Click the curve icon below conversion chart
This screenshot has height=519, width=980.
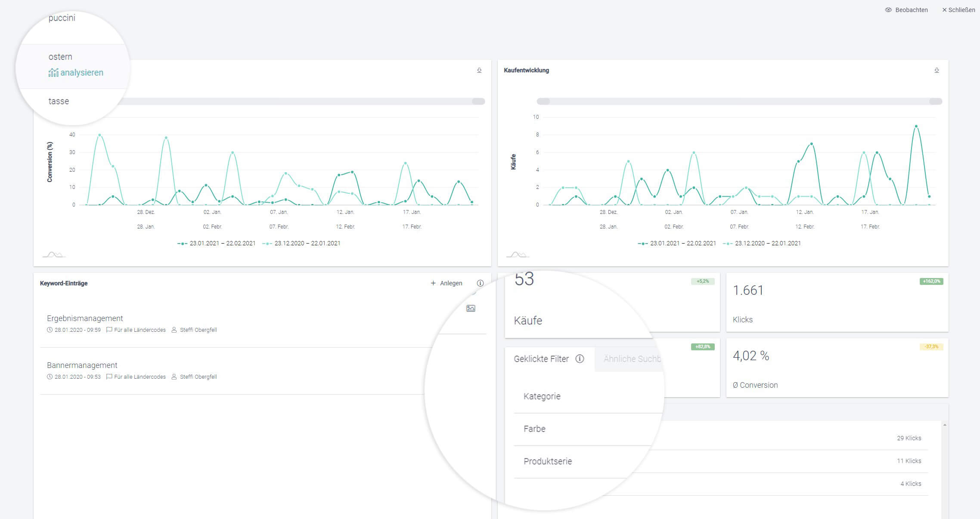coord(54,255)
